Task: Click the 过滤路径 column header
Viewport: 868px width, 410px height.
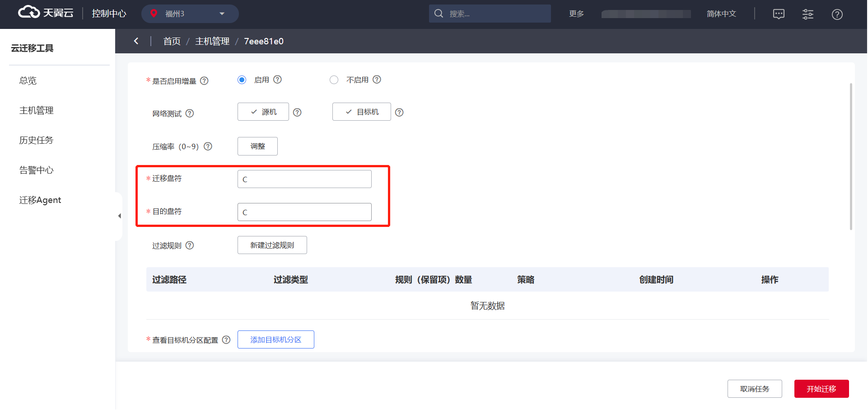Action: pos(169,280)
